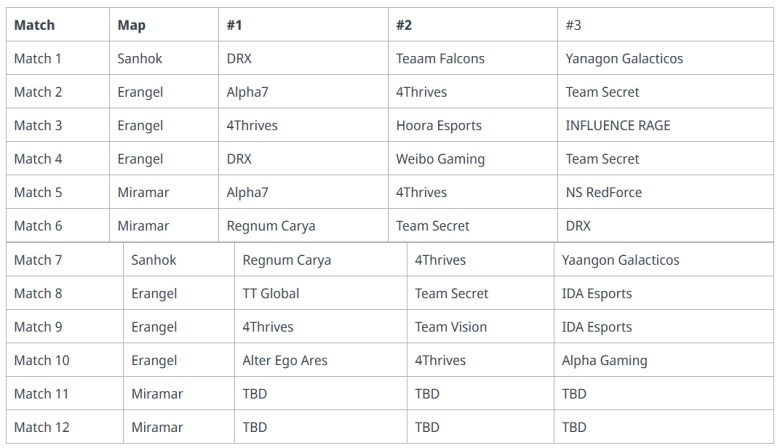Screen dimensions: 780x448
Task: Click the "Team Vision" cell
Action: [451, 327]
